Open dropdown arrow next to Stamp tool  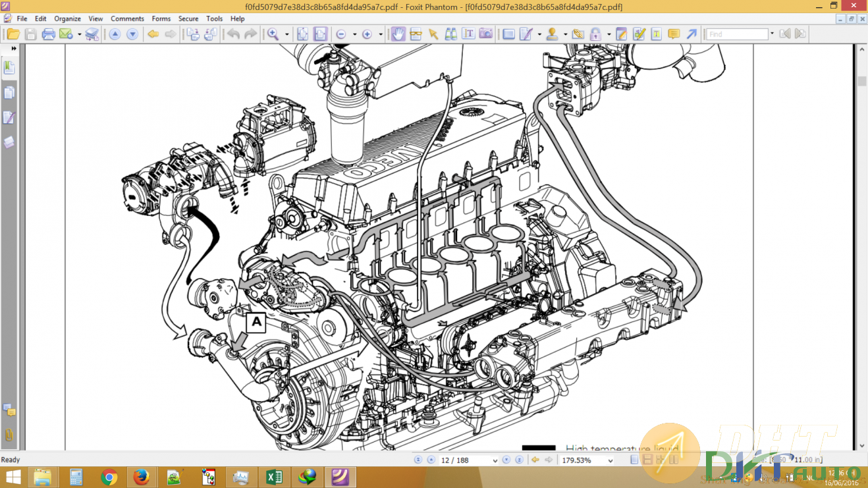pyautogui.click(x=565, y=34)
